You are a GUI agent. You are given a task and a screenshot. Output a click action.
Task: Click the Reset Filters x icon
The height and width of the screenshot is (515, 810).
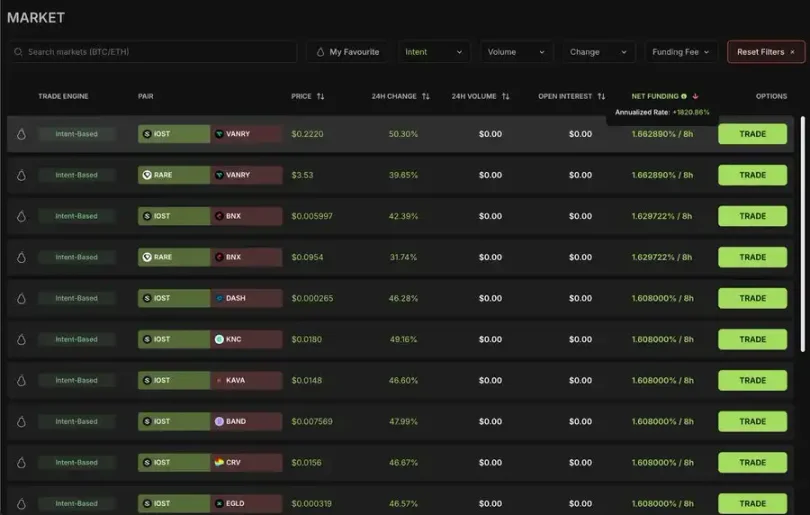pos(792,52)
